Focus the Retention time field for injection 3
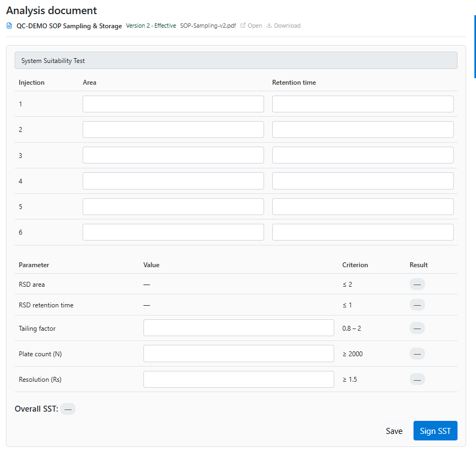 tap(363, 155)
